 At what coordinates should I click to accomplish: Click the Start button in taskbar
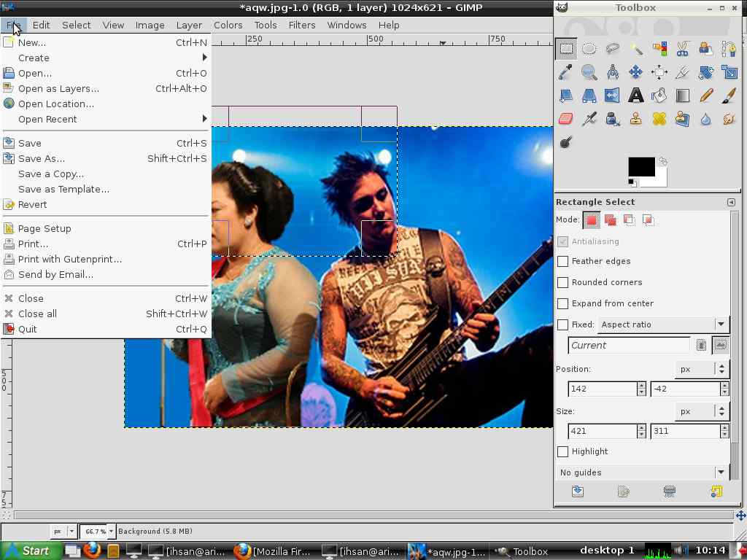[27, 551]
